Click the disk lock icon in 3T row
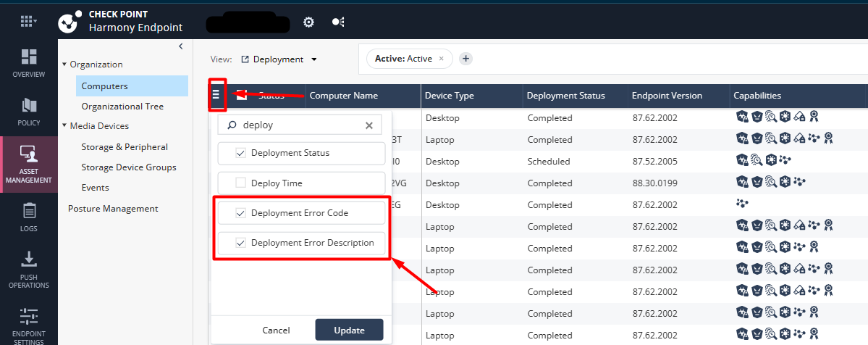Image resolution: width=868 pixels, height=345 pixels. (799, 139)
